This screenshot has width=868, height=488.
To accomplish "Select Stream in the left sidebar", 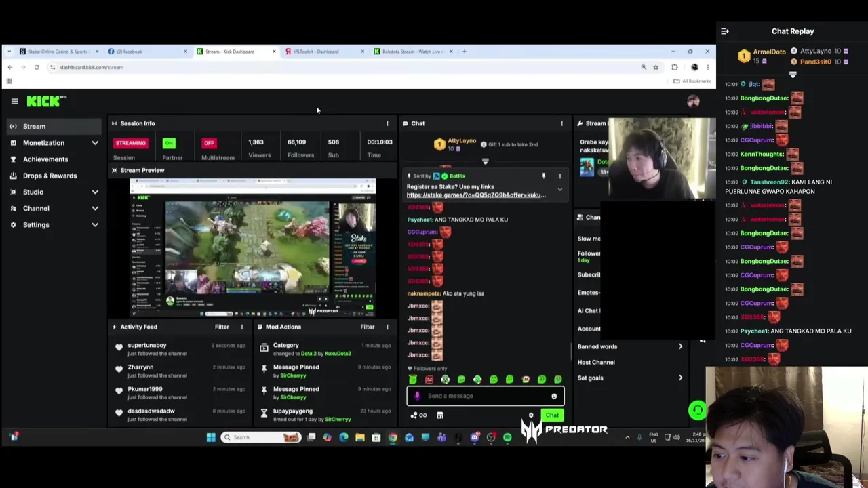I will click(x=53, y=127).
